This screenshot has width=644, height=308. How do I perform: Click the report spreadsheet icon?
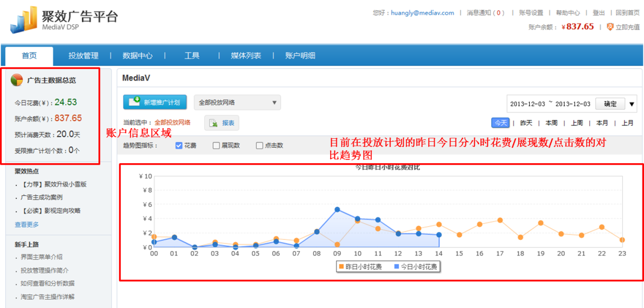click(214, 123)
